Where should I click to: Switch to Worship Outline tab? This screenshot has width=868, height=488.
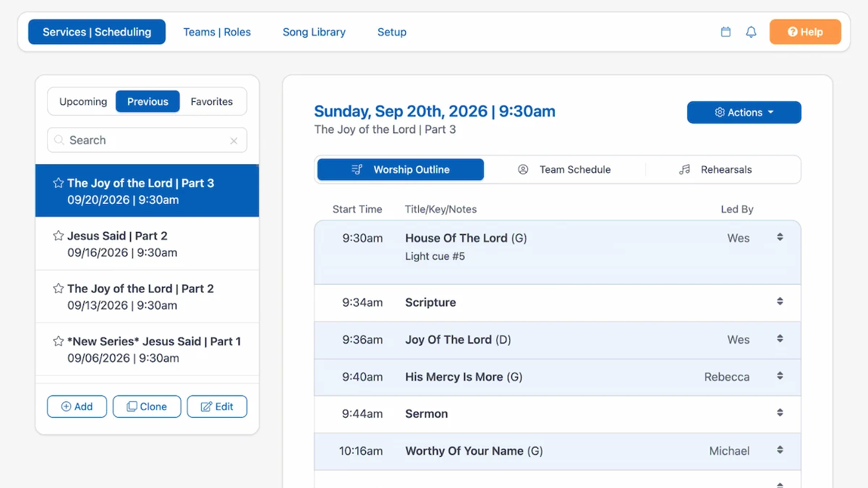(401, 170)
